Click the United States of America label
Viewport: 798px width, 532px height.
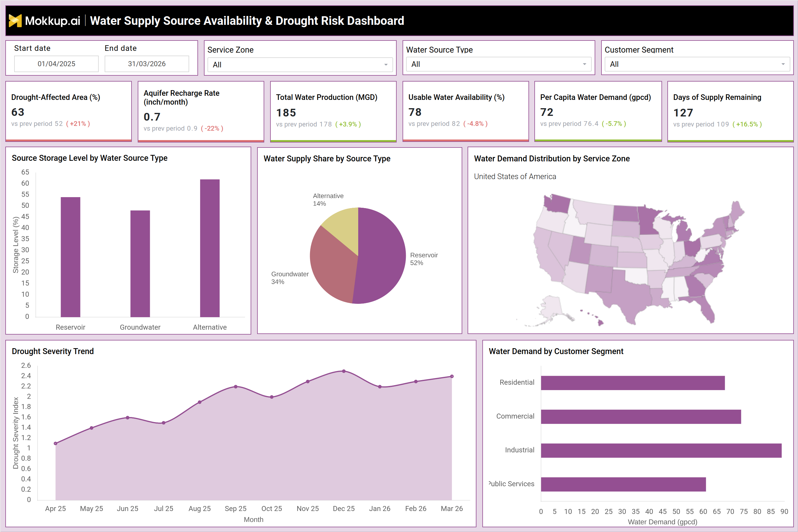pyautogui.click(x=515, y=176)
